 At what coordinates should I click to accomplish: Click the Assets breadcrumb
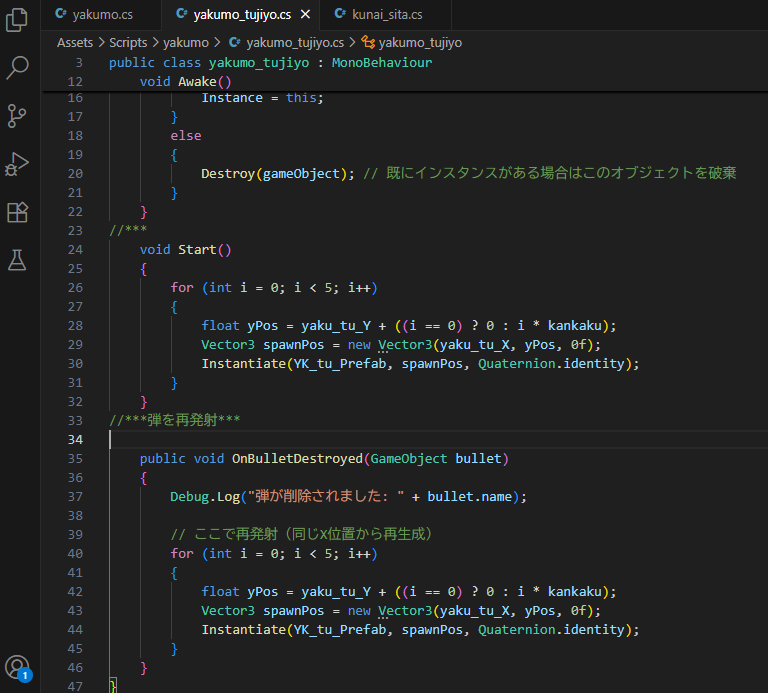(x=75, y=43)
